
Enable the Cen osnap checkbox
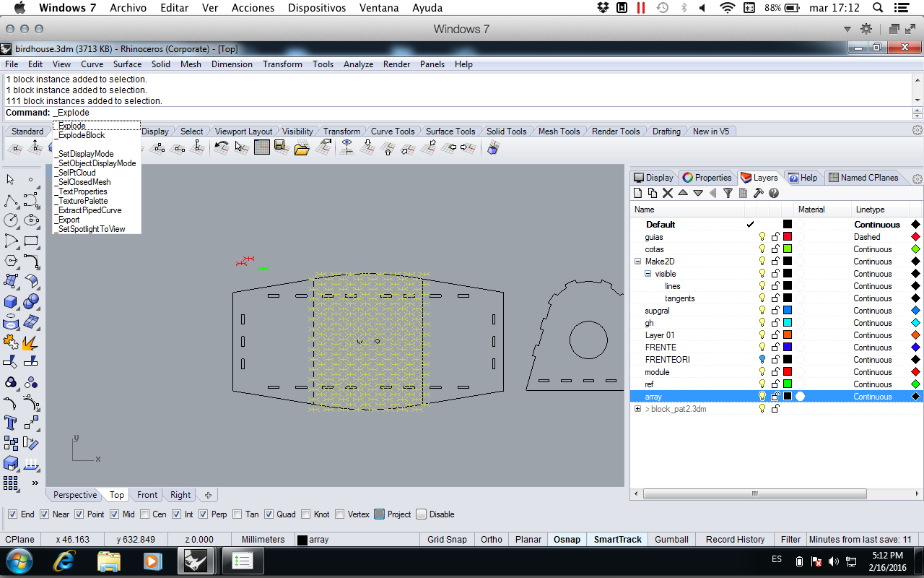tap(145, 514)
